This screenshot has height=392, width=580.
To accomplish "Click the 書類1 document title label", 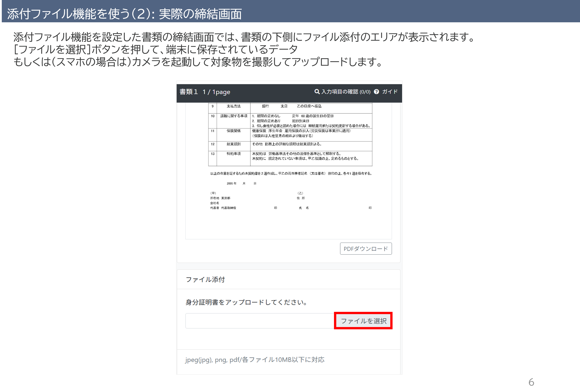I will 189,92.
